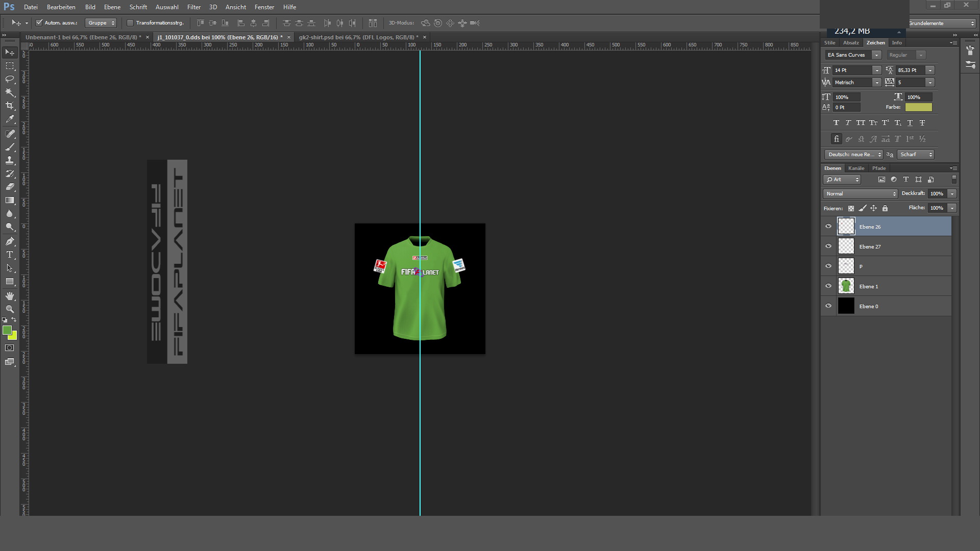Select the Blur tool
This screenshot has width=980, height=551.
[10, 213]
